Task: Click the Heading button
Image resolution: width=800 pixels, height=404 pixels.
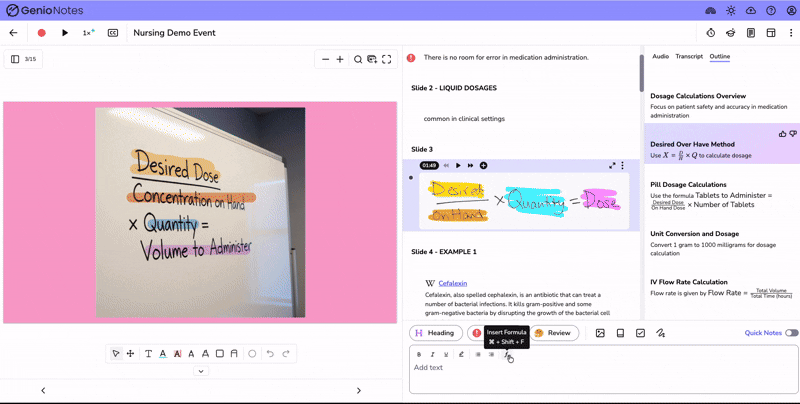Action: tap(436, 333)
